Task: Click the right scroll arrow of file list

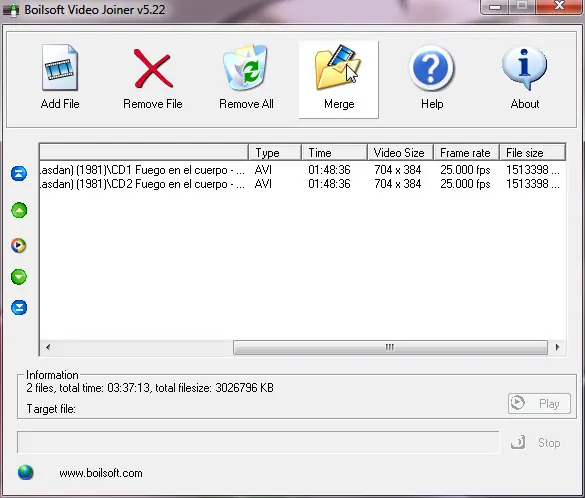Action: pos(557,347)
